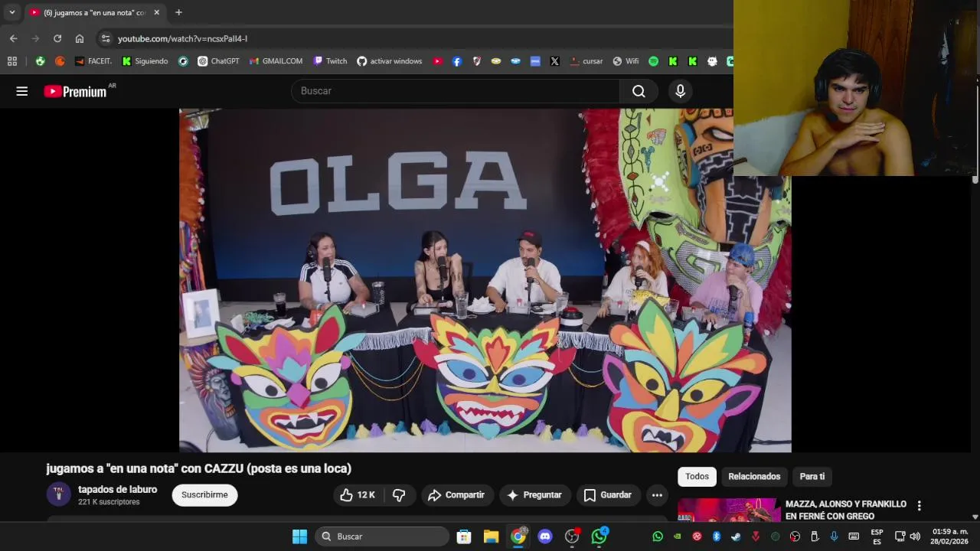Viewport: 980px width, 551px height.
Task: Open the GMAIL.COM bookmark
Action: 276,61
